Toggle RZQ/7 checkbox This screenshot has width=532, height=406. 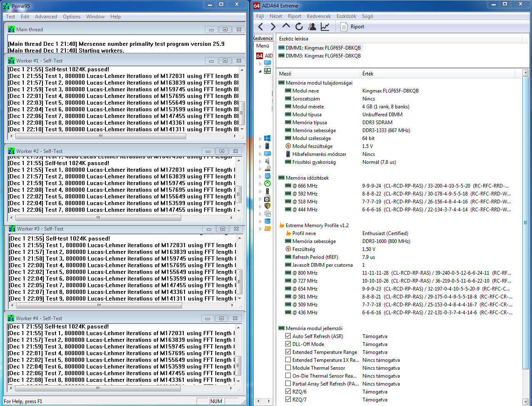point(288,399)
